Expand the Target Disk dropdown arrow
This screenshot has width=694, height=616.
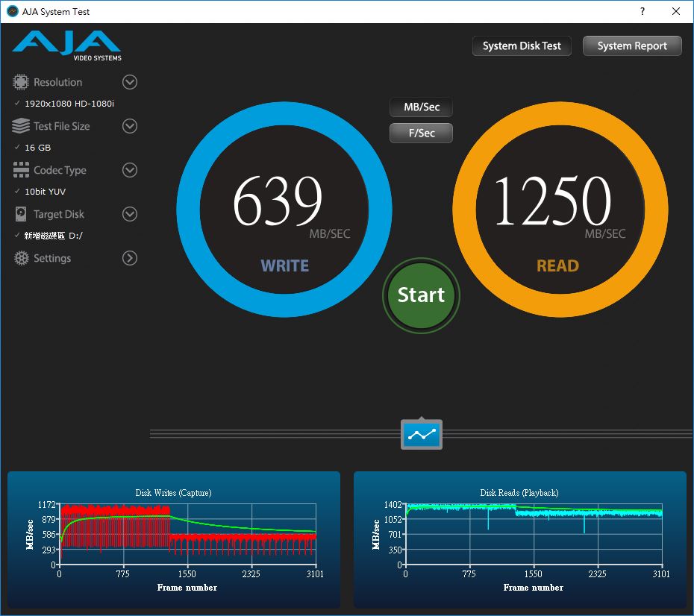(130, 214)
